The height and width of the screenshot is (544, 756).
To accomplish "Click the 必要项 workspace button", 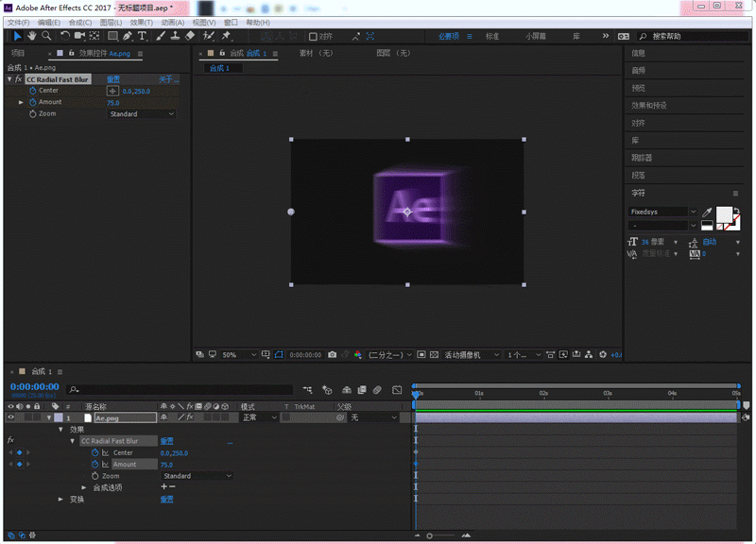I will [449, 36].
